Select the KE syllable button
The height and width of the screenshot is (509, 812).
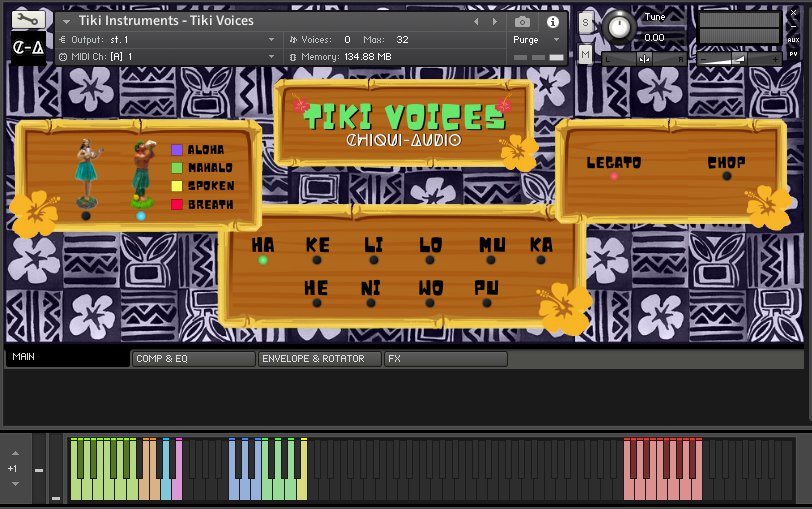[317, 260]
